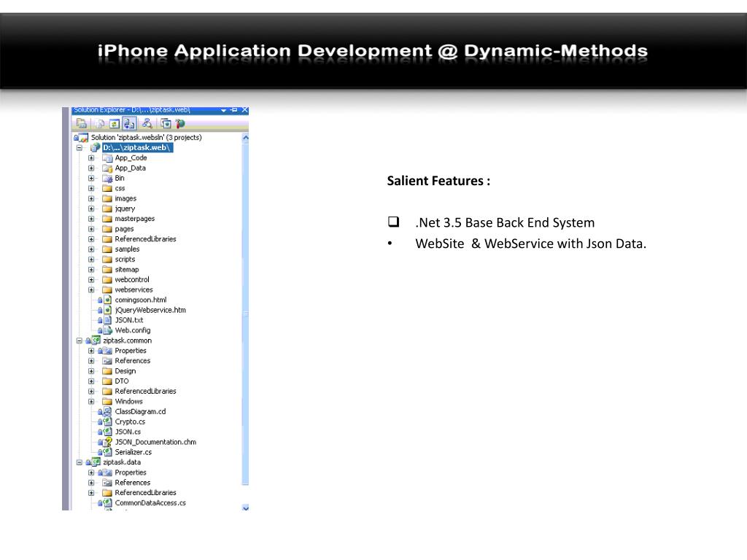
Task: Click the scripts folder icon
Action: [107, 260]
